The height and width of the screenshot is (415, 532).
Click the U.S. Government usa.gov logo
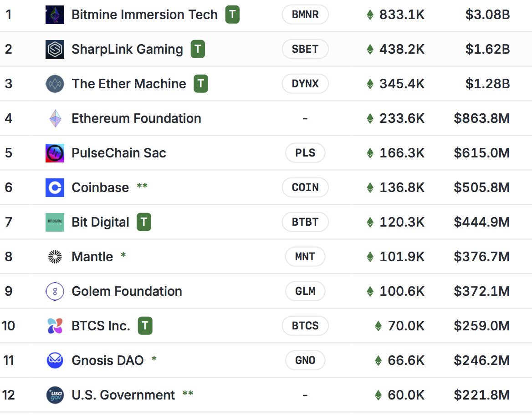55,395
